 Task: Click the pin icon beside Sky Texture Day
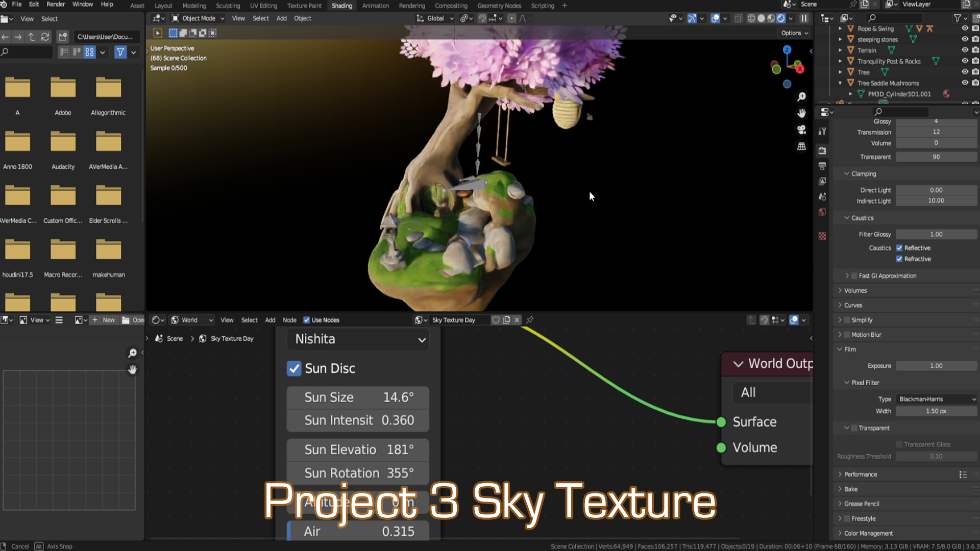coord(530,320)
